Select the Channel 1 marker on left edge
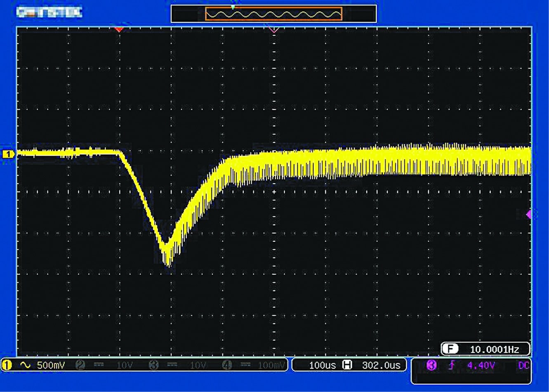Viewport: 549px width, 392px height. pyautogui.click(x=7, y=153)
